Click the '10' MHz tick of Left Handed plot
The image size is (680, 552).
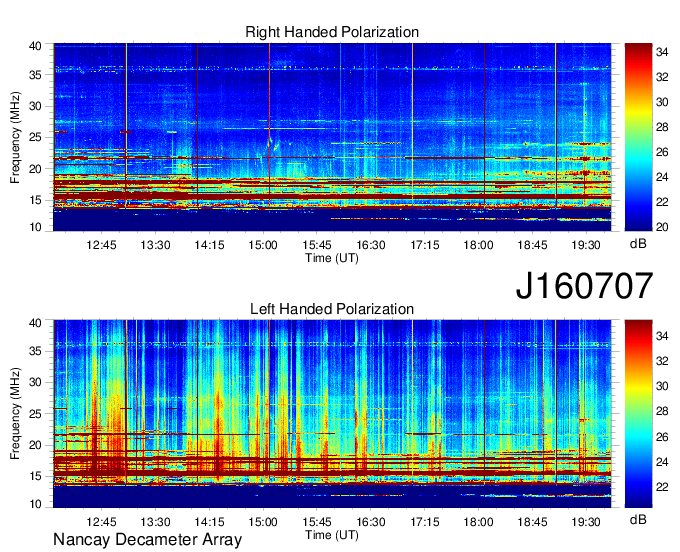[35, 504]
